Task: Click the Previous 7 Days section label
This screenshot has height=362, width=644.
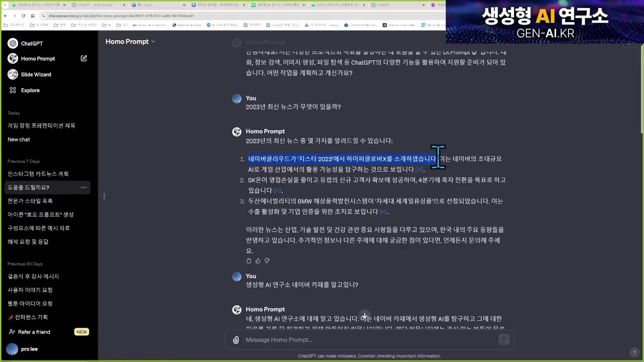Action: (x=24, y=161)
